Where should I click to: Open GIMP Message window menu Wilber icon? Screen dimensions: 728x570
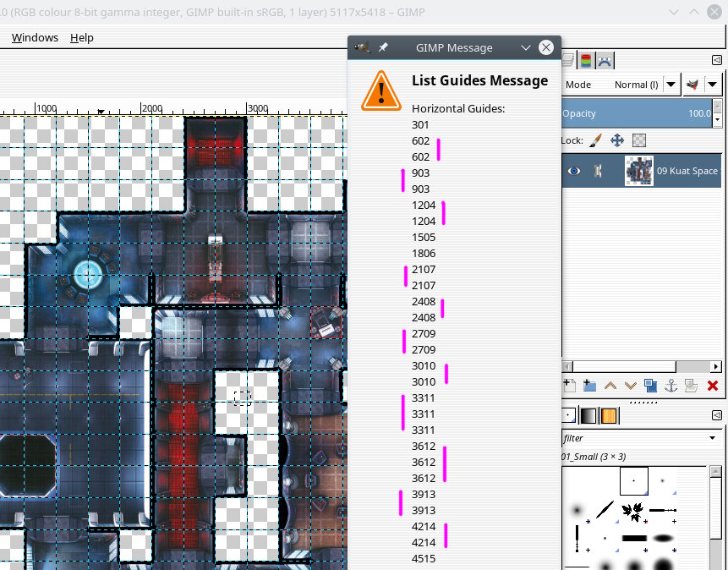[362, 47]
